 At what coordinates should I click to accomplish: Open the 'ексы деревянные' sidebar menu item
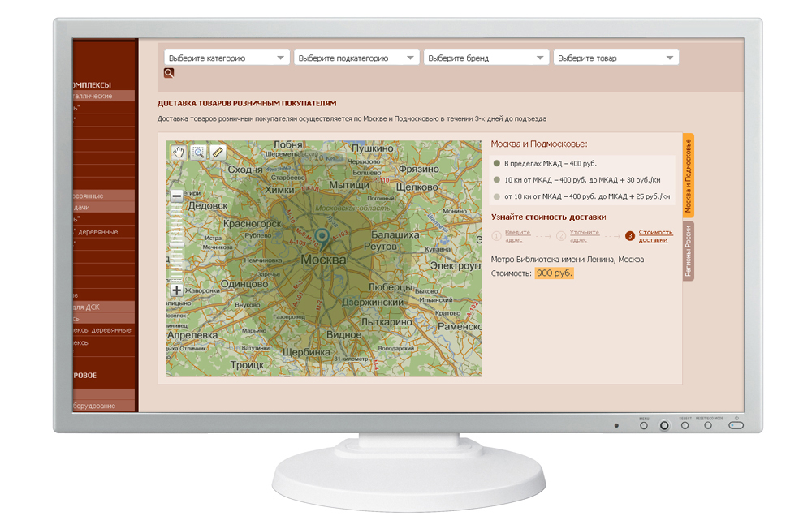pyautogui.click(x=104, y=329)
